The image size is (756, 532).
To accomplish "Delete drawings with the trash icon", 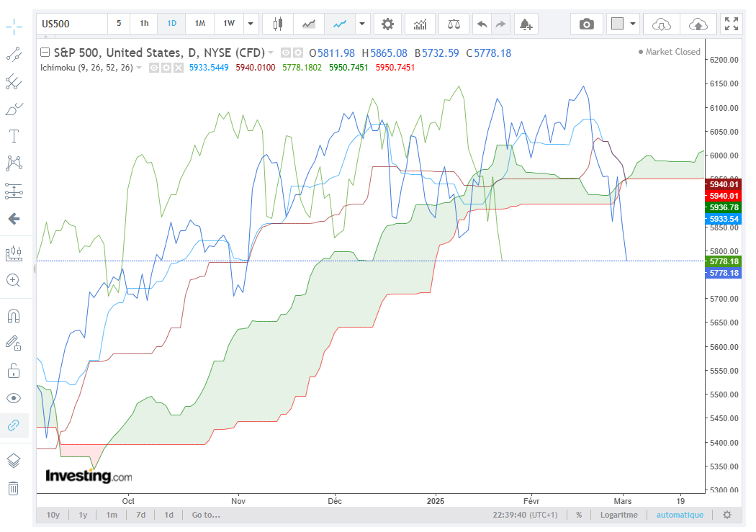I will pyautogui.click(x=14, y=488).
